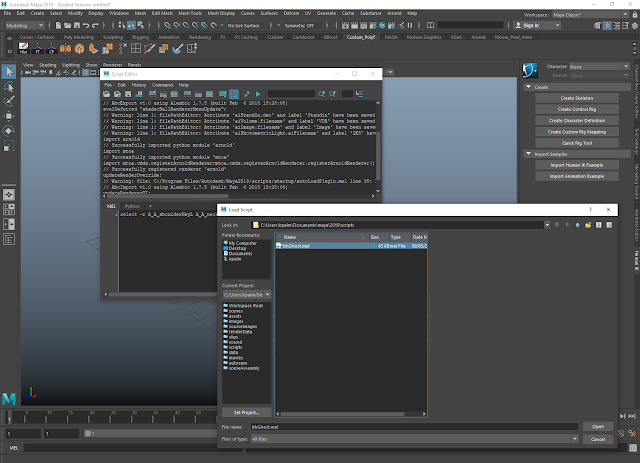Click the Create Control Rig button

click(x=577, y=109)
